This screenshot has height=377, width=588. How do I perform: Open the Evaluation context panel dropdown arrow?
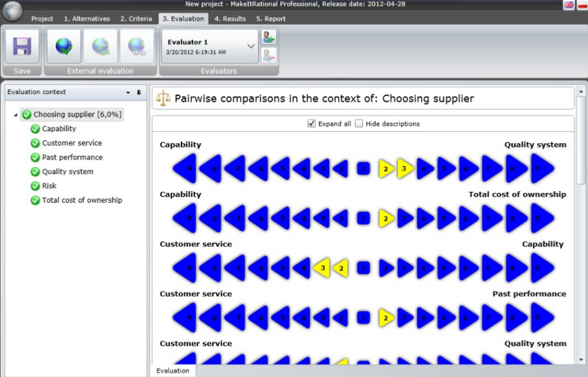[x=128, y=92]
